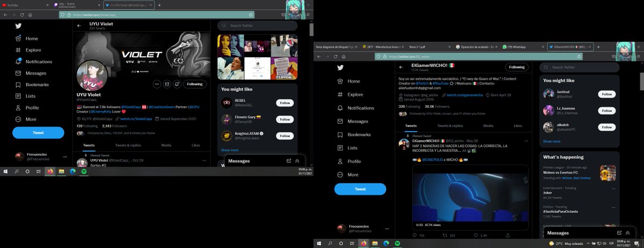Open Lists in ElGamerWICHO window sidebar

(x=347, y=148)
